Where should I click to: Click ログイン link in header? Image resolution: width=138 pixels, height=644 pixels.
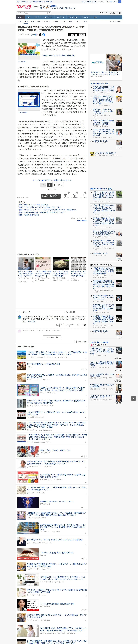click(42, 8)
